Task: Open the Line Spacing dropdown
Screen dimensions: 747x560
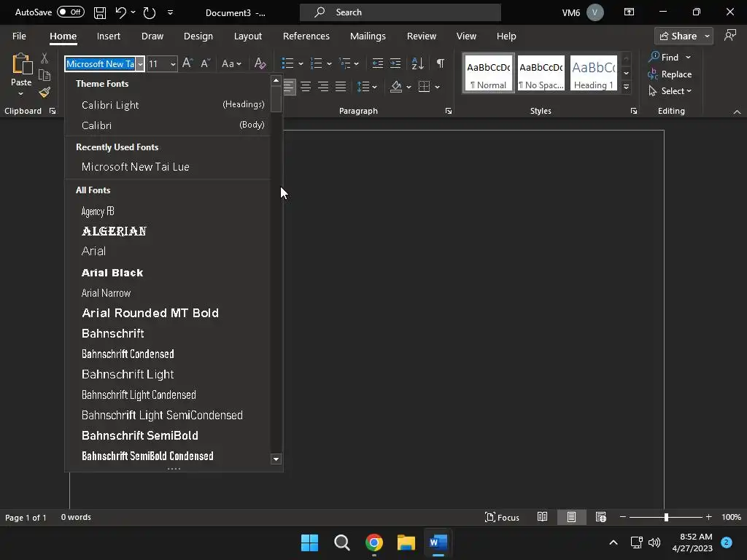Action: point(374,87)
